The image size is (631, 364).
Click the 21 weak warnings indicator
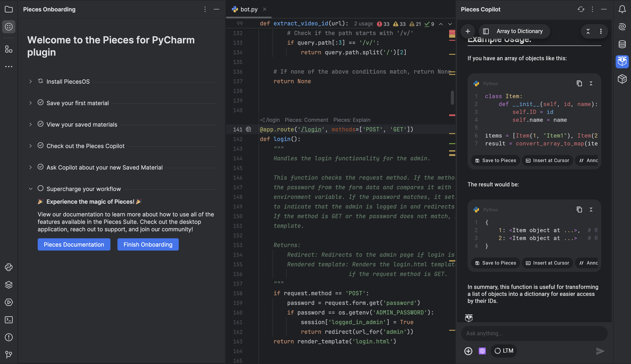point(415,24)
